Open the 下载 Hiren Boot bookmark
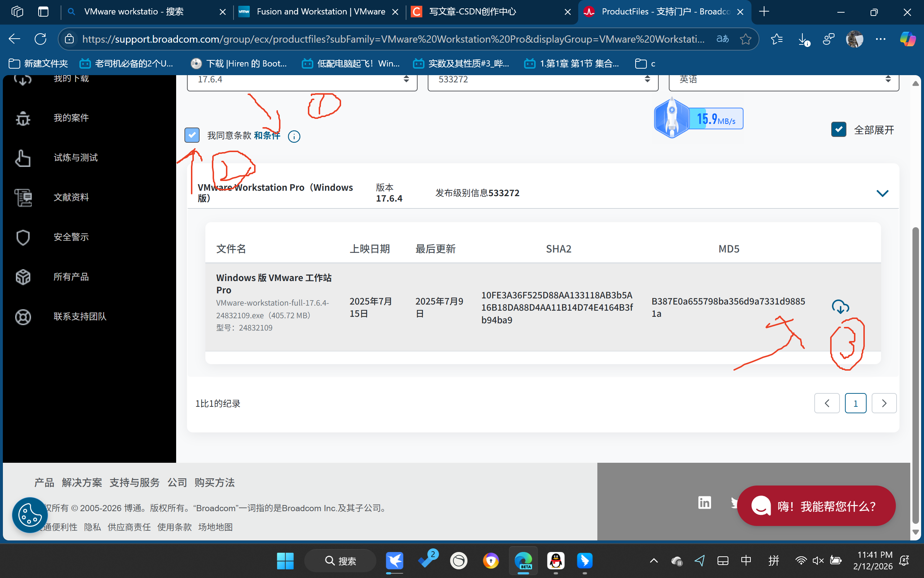The width and height of the screenshot is (924, 578). click(239, 64)
